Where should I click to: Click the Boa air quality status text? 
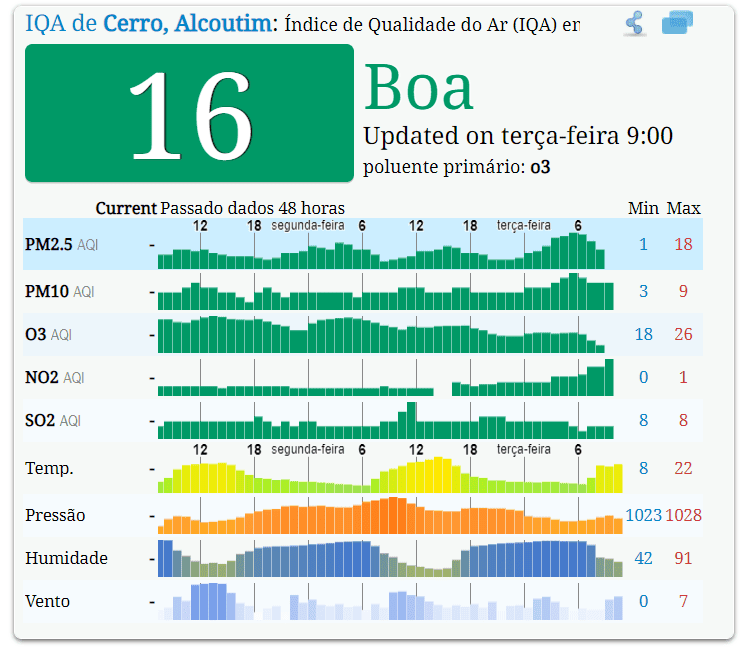point(419,87)
